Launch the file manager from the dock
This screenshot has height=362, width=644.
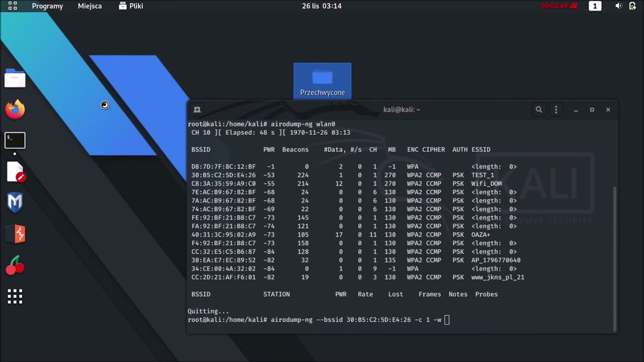[15, 78]
